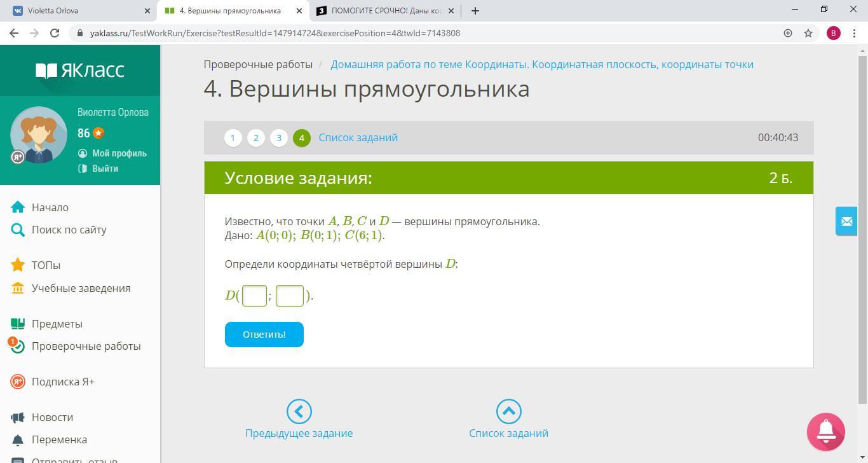The width and height of the screenshot is (868, 463).
Task: Go to task number 3
Action: (x=278, y=138)
